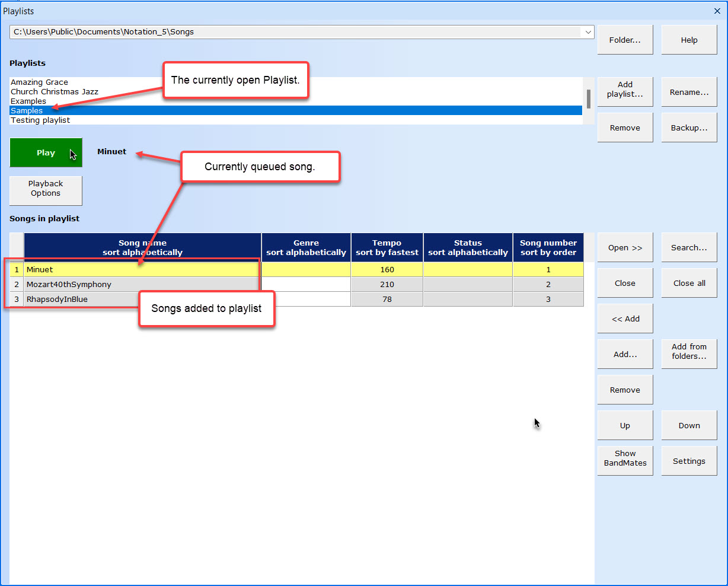Click the Open >> button
Viewport: 728px width, 586px height.
pos(625,247)
